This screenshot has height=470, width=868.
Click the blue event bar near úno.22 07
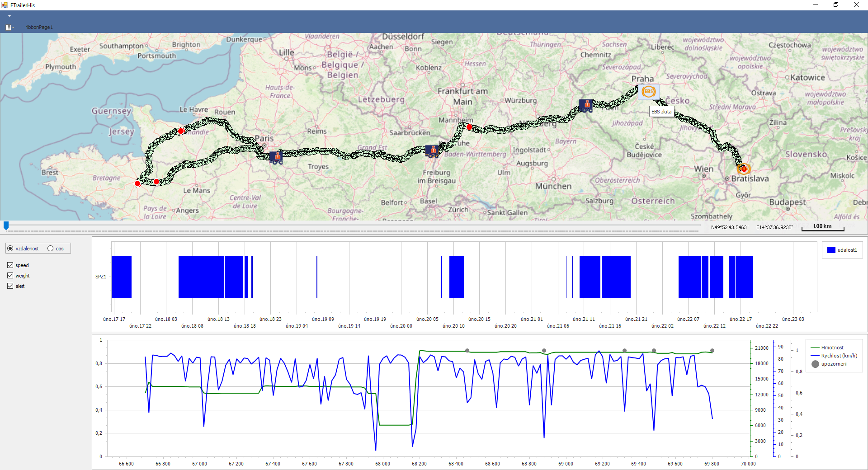(x=690, y=277)
